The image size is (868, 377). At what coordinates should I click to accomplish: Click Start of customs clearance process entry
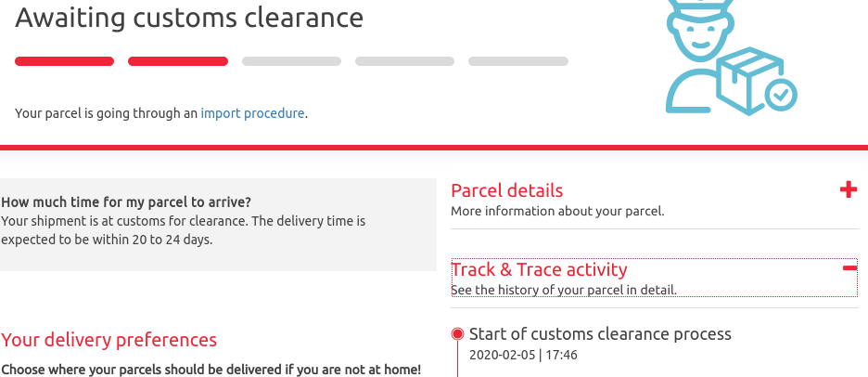(x=600, y=333)
